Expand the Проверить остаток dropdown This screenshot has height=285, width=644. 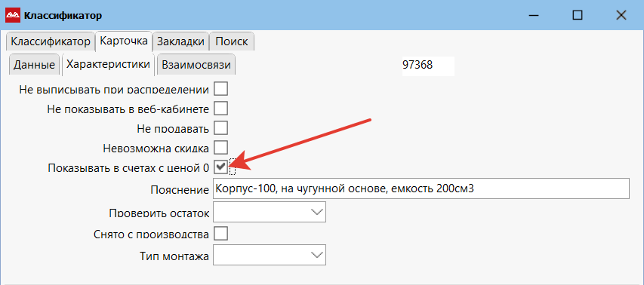click(x=270, y=212)
